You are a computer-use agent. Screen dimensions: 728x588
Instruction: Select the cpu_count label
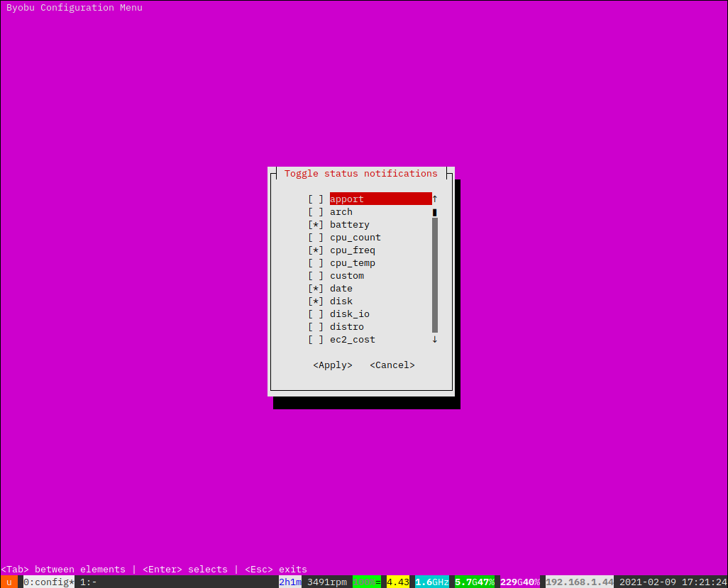355,238
